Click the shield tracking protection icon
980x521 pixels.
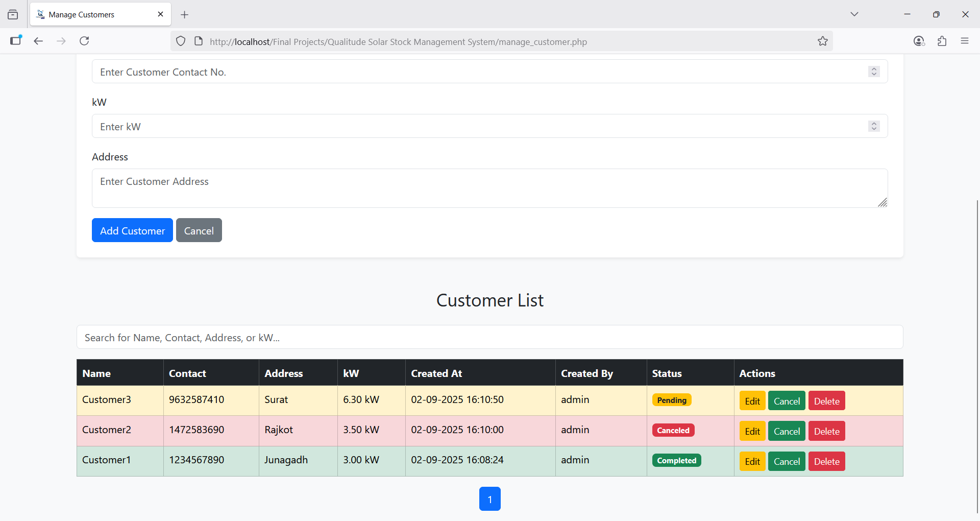(181, 41)
